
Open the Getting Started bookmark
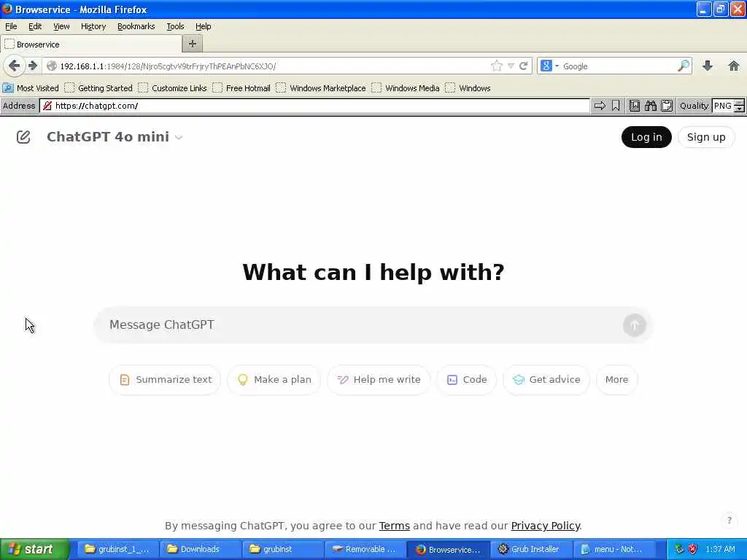coord(99,88)
